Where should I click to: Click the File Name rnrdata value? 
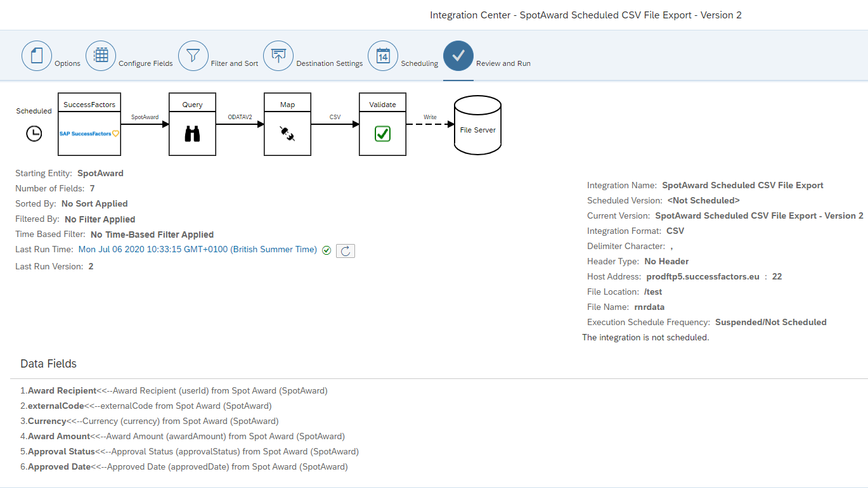click(x=649, y=307)
